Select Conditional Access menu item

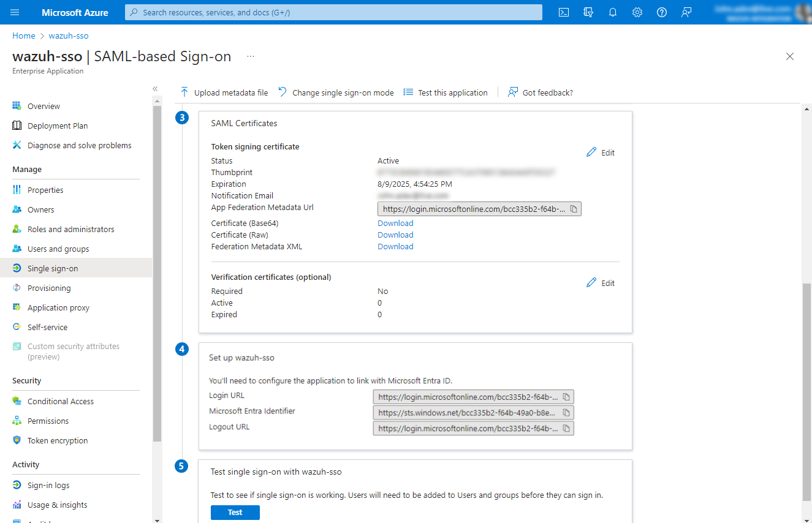pyautogui.click(x=61, y=401)
